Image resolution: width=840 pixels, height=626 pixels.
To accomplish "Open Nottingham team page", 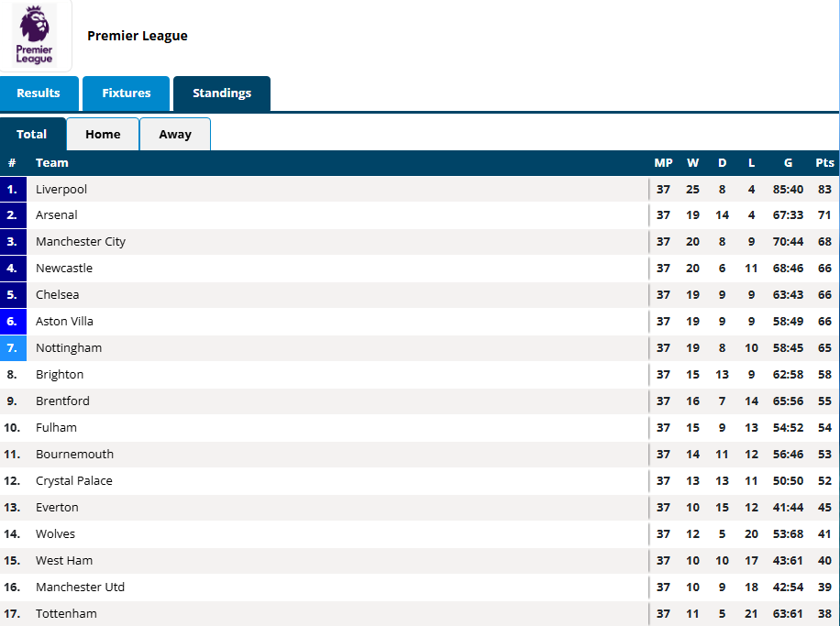I will [x=69, y=348].
